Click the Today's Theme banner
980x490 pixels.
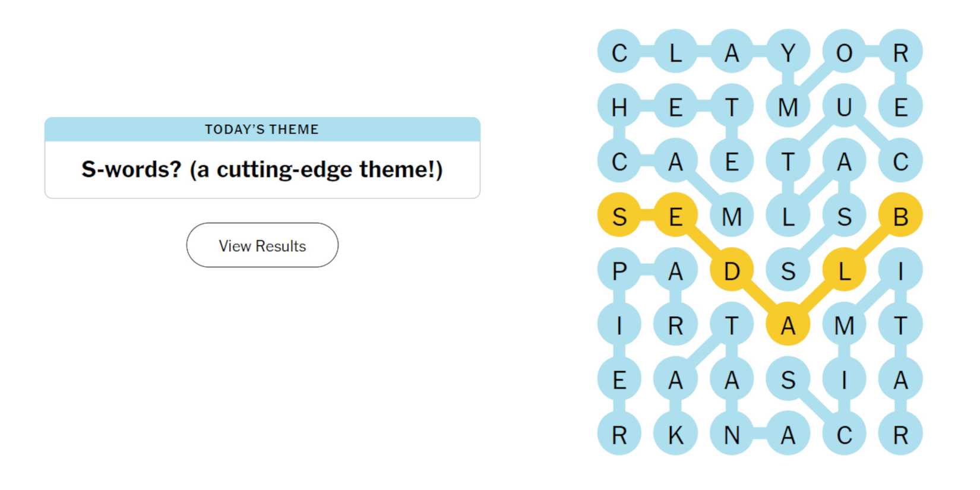click(x=261, y=129)
